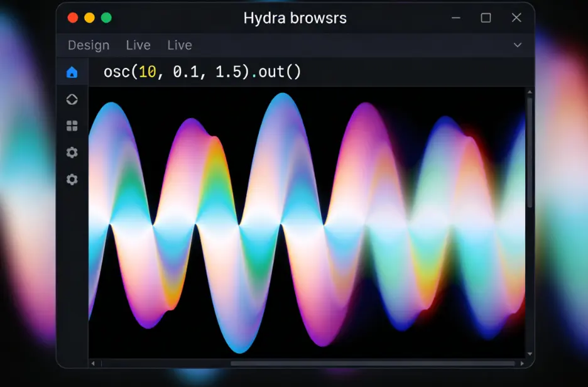Switch to the Design tab

click(x=89, y=45)
